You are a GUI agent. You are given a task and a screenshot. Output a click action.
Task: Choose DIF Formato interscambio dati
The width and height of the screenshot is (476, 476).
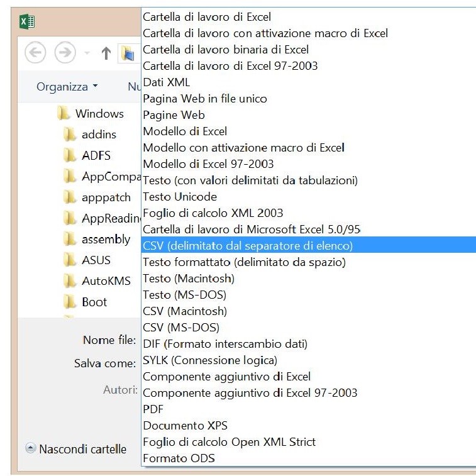pos(309,344)
